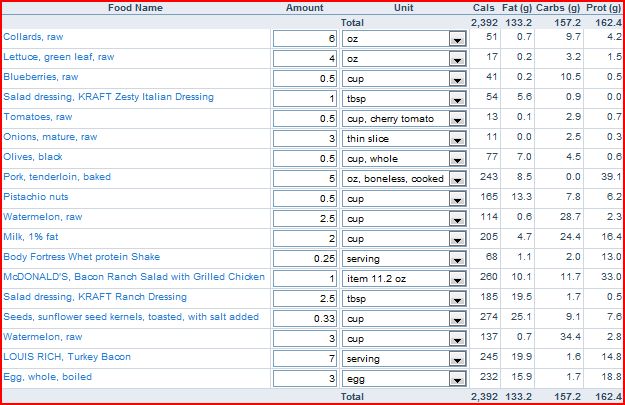This screenshot has height=405, width=625.
Task: Edit amount field for Lettuce, green leaf
Action: pos(305,59)
